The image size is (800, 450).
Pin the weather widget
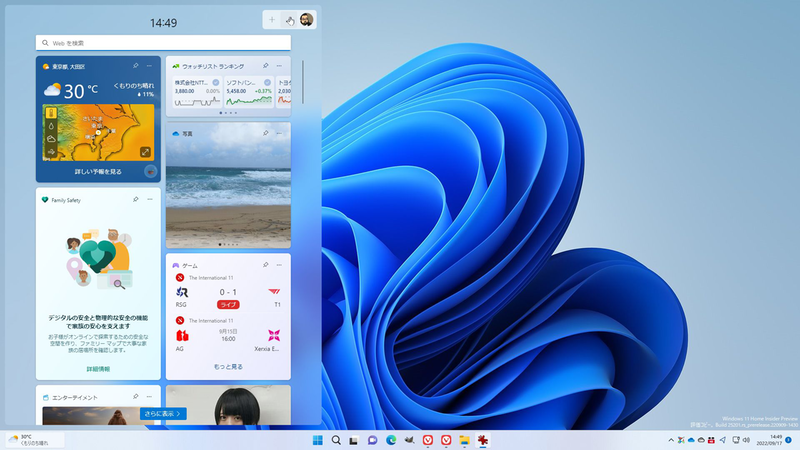136,66
